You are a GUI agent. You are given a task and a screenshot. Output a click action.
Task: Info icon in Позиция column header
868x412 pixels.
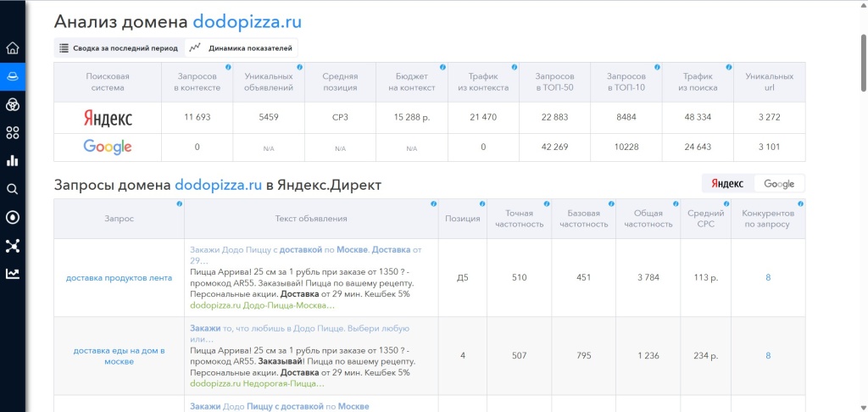click(482, 203)
